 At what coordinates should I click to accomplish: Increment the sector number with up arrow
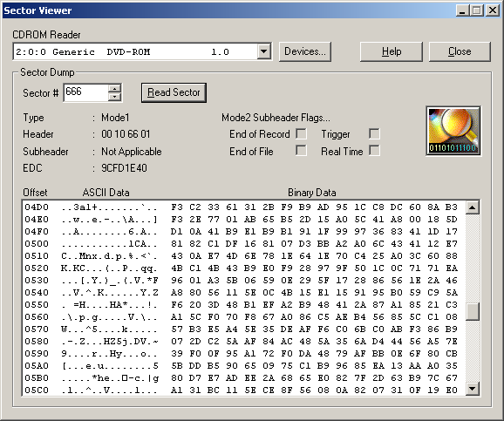[x=115, y=88]
